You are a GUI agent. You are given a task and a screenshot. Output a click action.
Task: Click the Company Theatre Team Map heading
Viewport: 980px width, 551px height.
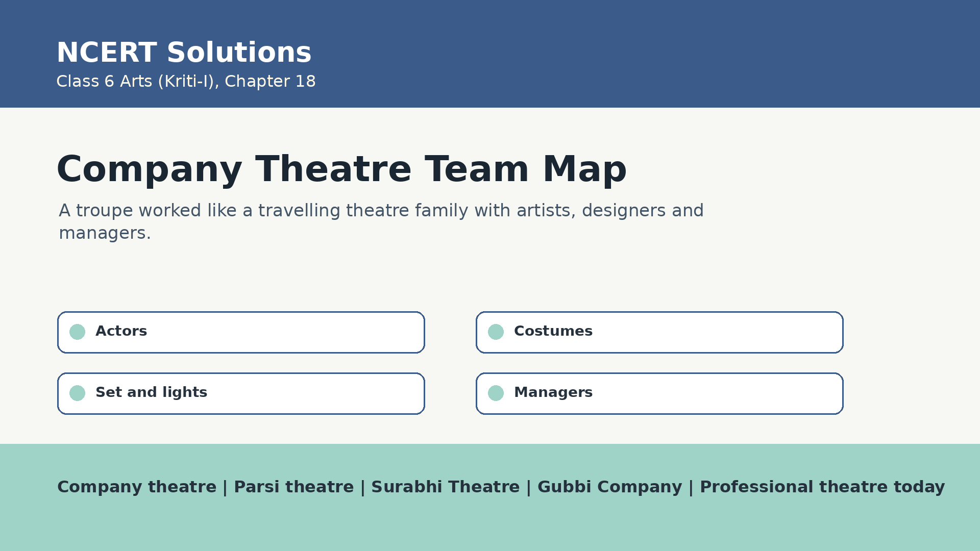pos(341,170)
